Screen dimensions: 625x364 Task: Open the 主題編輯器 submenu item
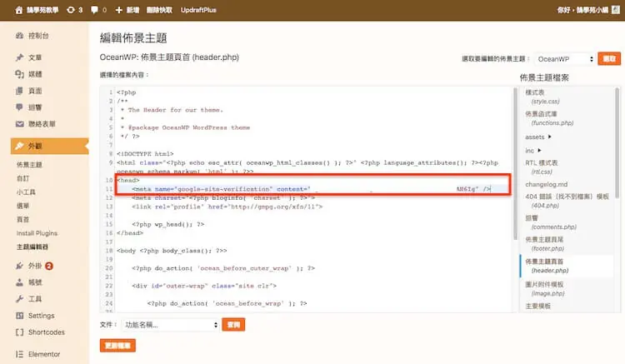[32, 247]
